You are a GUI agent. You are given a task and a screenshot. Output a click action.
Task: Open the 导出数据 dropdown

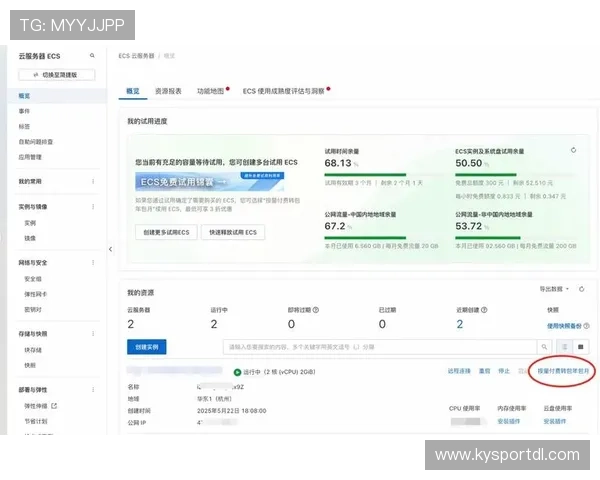click(x=554, y=289)
